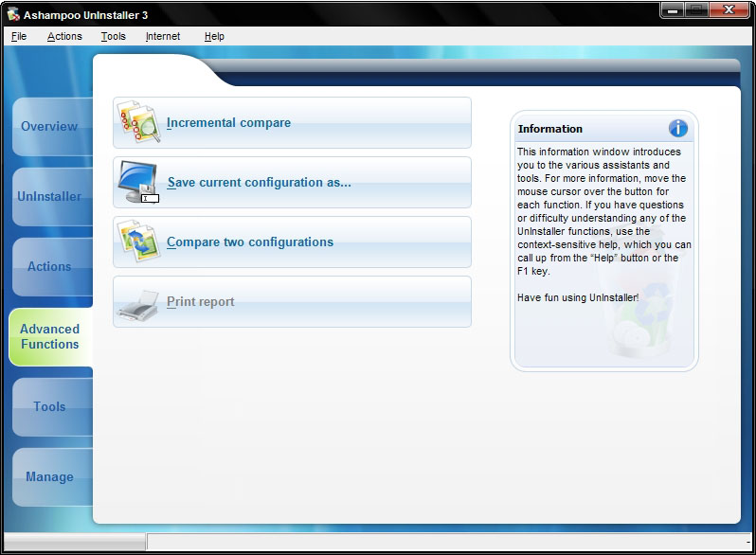The height and width of the screenshot is (555, 756).
Task: Click the grayed-out printer icon
Action: pos(138,305)
